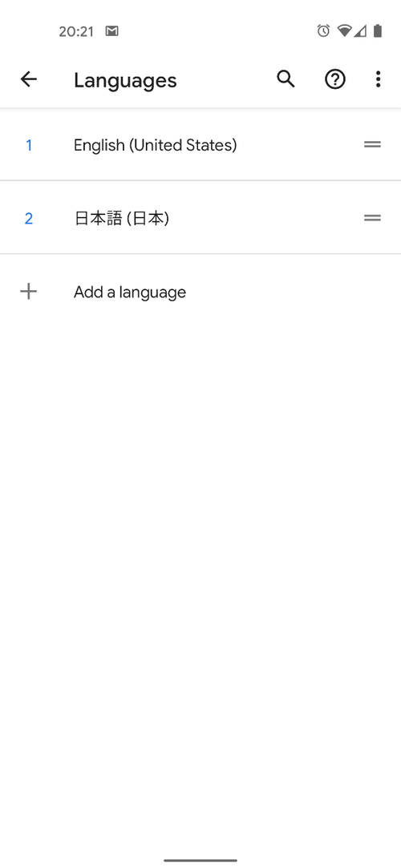
Task: Open the three-dot overflow menu
Action: (x=378, y=79)
